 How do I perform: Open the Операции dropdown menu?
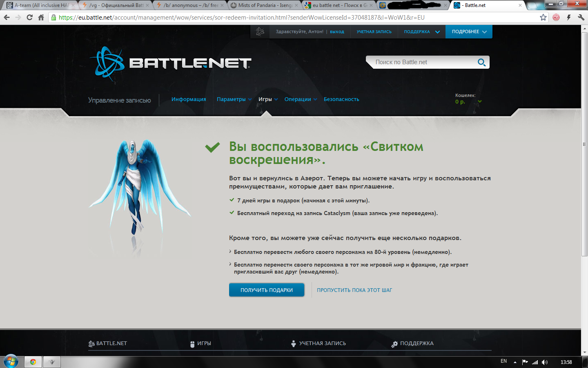pos(301,99)
